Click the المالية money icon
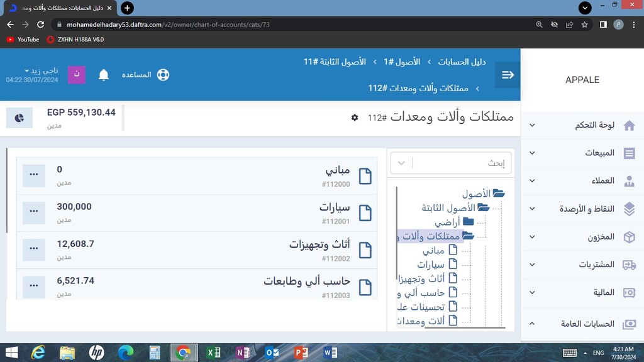 click(629, 293)
